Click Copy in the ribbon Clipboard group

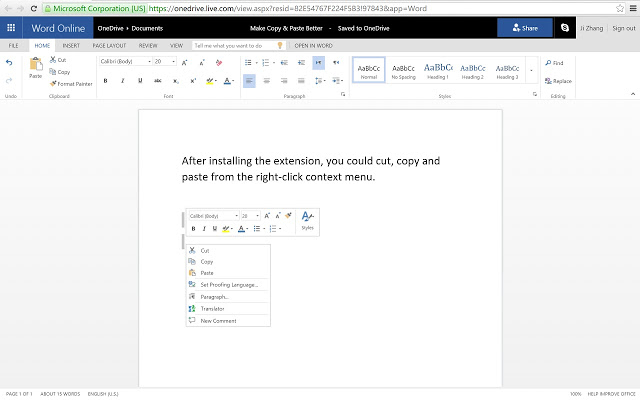(60, 72)
